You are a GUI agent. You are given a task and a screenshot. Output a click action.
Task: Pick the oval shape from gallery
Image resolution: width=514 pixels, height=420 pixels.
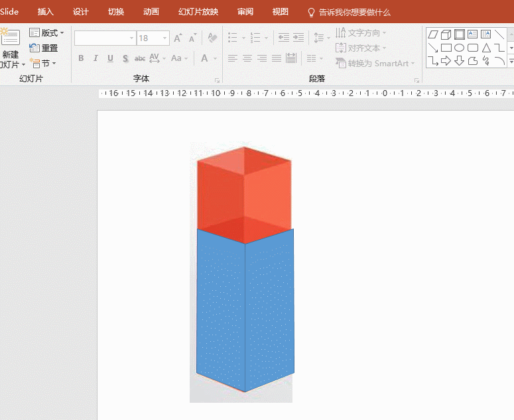point(459,48)
